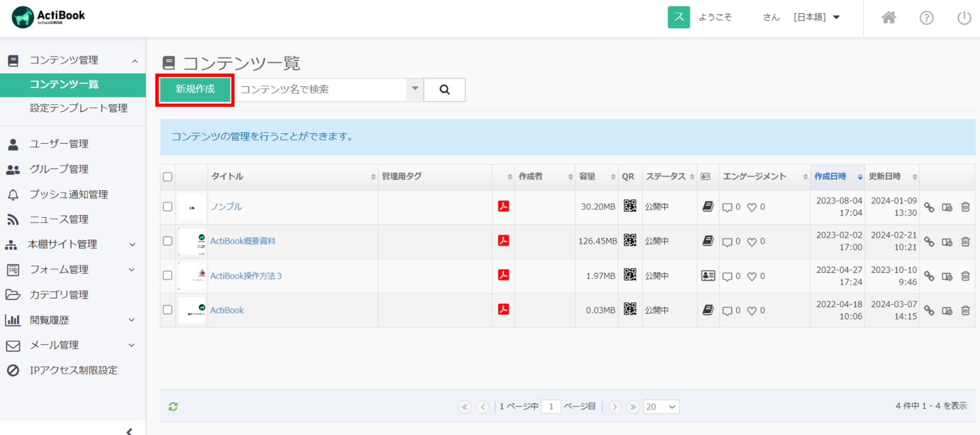Viewport: 980px width, 435px height.
Task: Toggle the select-all header checkbox
Action: point(168,177)
